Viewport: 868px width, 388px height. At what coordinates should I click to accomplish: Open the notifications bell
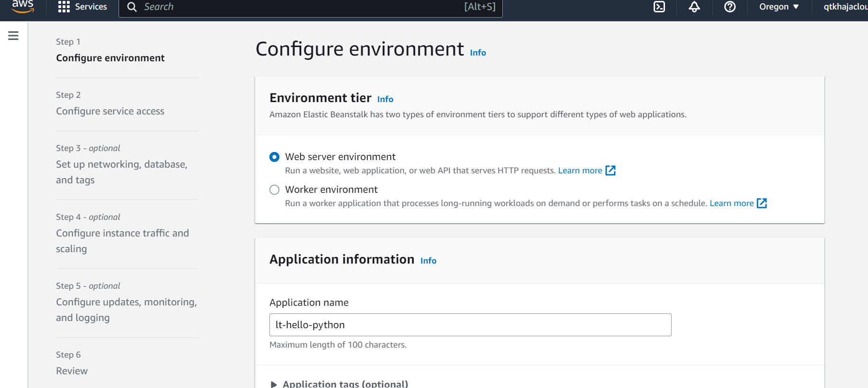point(694,7)
